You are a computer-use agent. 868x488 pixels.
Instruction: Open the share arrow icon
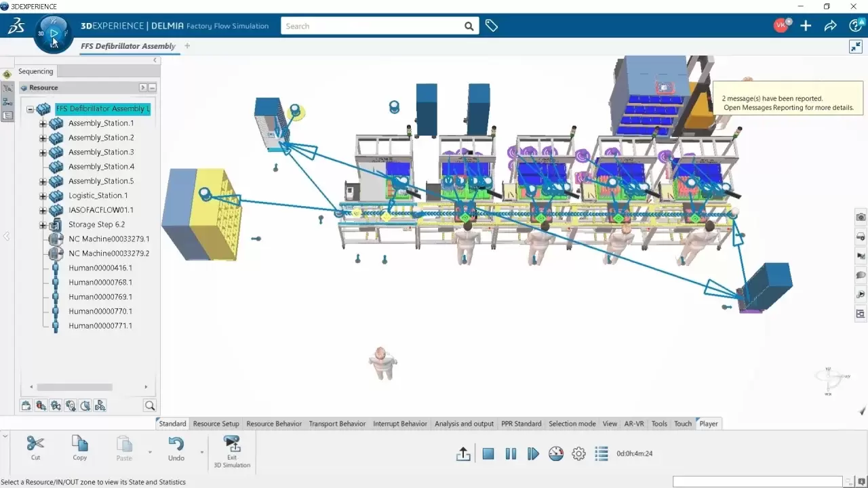[830, 26]
